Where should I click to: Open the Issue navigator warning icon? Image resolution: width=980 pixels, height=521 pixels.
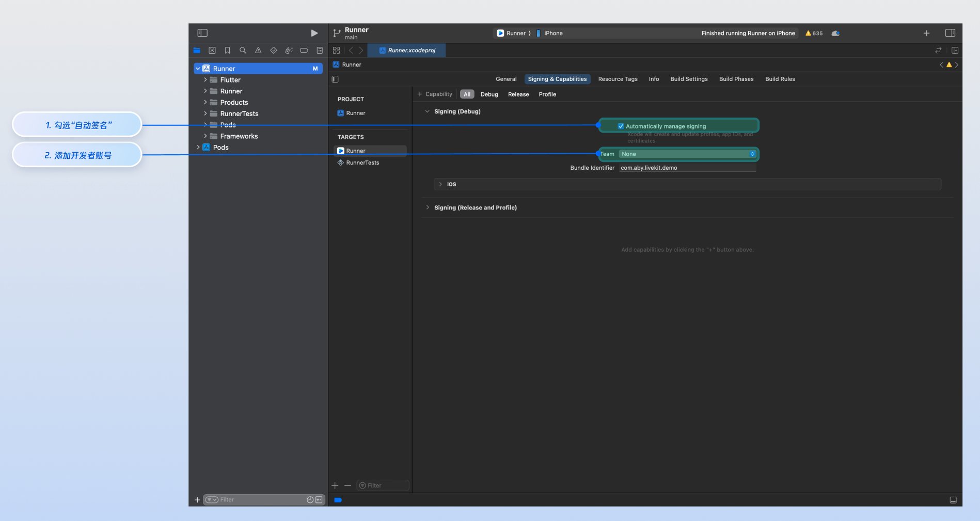tap(258, 51)
